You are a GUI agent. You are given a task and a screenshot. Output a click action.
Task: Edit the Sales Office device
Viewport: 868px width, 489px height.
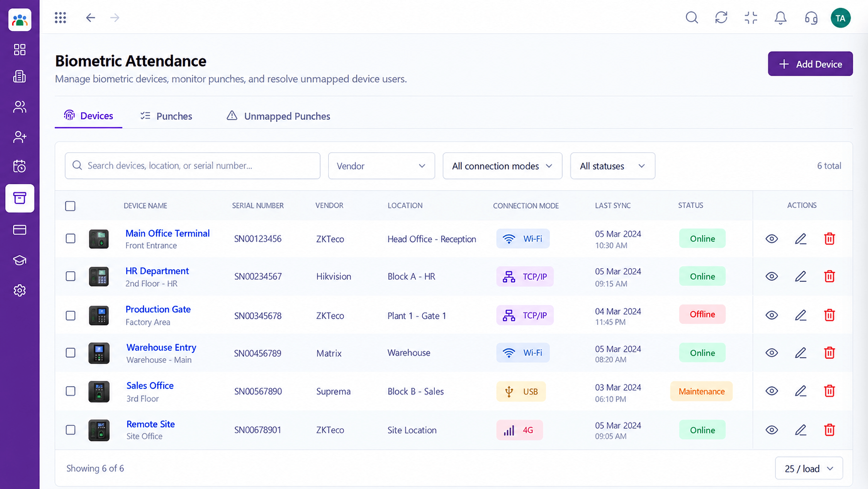pyautogui.click(x=801, y=391)
